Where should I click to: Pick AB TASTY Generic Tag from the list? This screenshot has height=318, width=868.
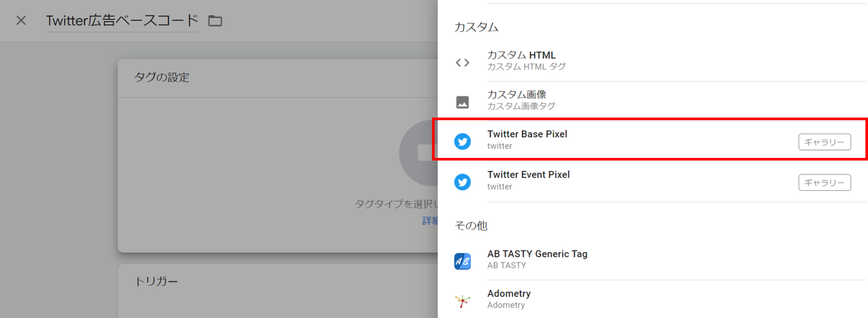(652, 260)
